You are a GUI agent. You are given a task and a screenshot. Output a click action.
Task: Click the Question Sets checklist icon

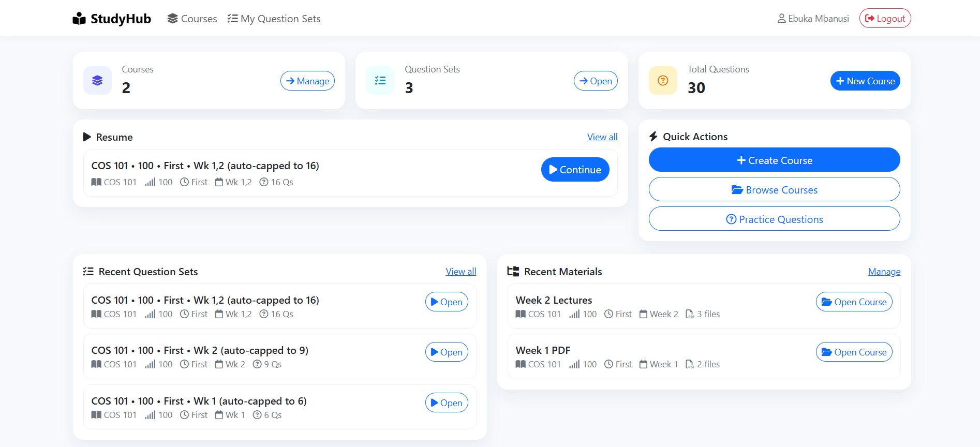(380, 80)
